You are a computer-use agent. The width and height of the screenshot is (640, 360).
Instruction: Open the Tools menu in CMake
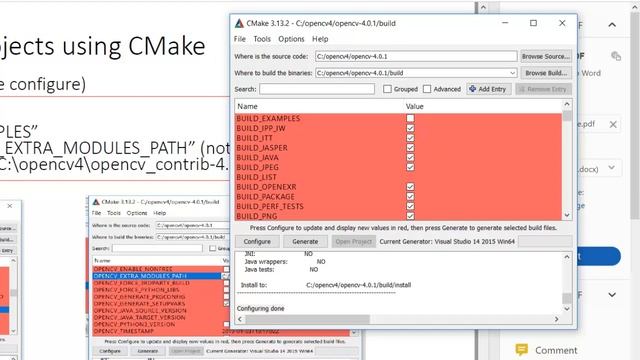click(262, 39)
